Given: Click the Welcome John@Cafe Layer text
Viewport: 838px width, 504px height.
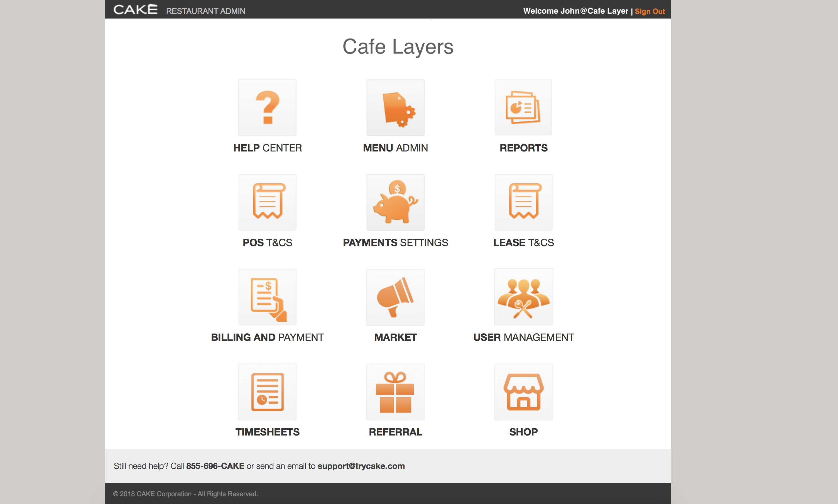Looking at the screenshot, I should [575, 11].
